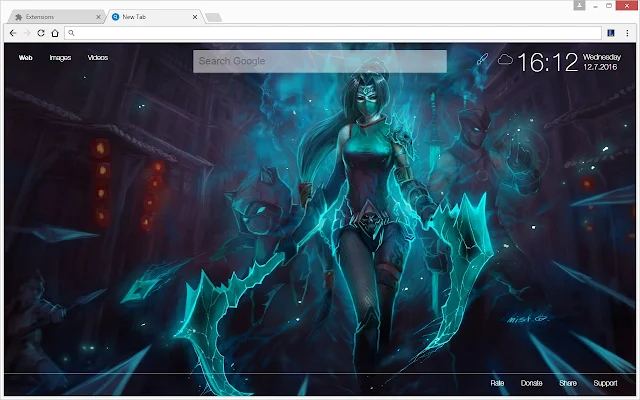Select the Web search link
Screen dimensions: 640x400
pos(25,58)
